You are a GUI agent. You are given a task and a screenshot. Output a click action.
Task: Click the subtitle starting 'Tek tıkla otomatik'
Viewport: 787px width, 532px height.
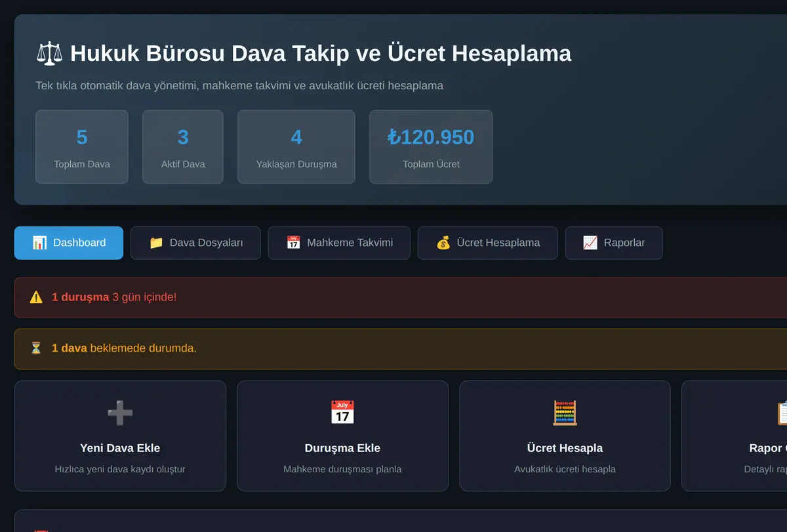239,86
